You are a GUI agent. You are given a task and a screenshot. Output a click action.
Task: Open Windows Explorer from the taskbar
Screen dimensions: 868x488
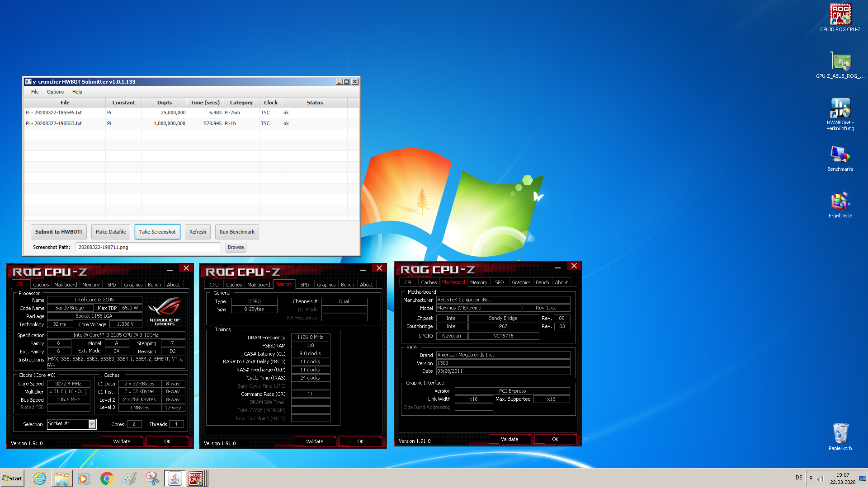[62, 479]
